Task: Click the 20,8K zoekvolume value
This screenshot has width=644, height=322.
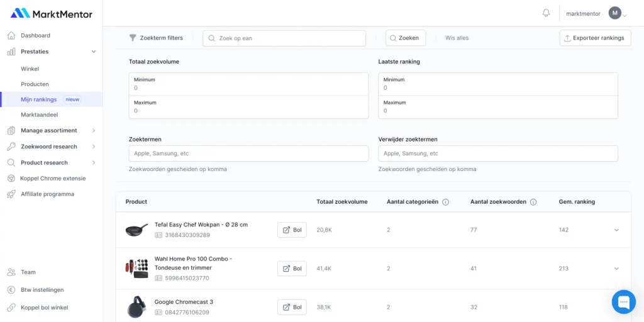Action: pos(324,230)
